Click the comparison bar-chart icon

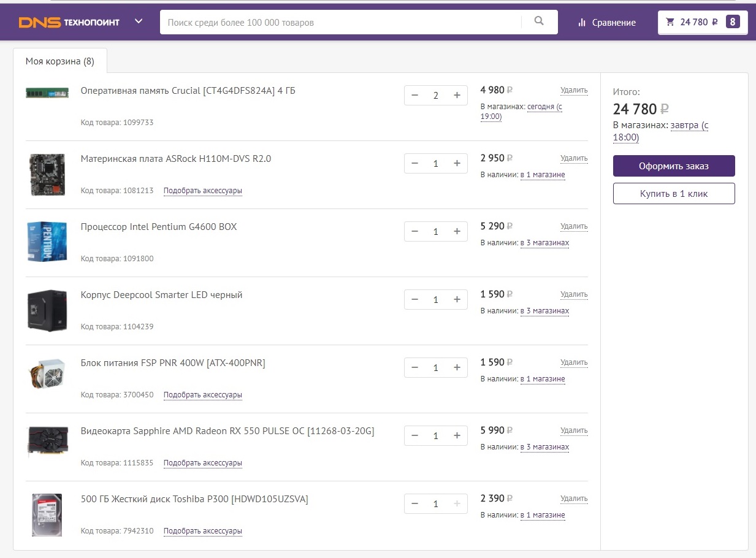(582, 23)
